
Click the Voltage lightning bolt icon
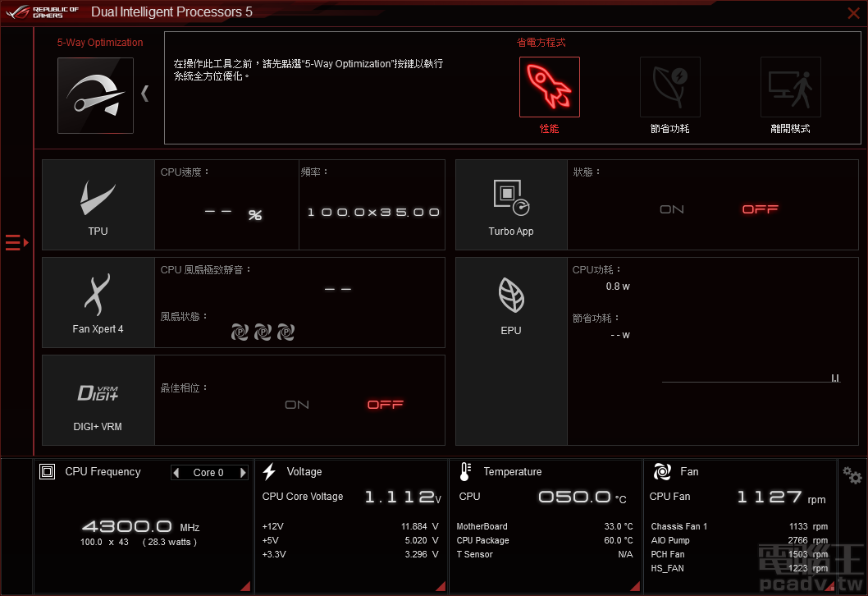tap(269, 471)
